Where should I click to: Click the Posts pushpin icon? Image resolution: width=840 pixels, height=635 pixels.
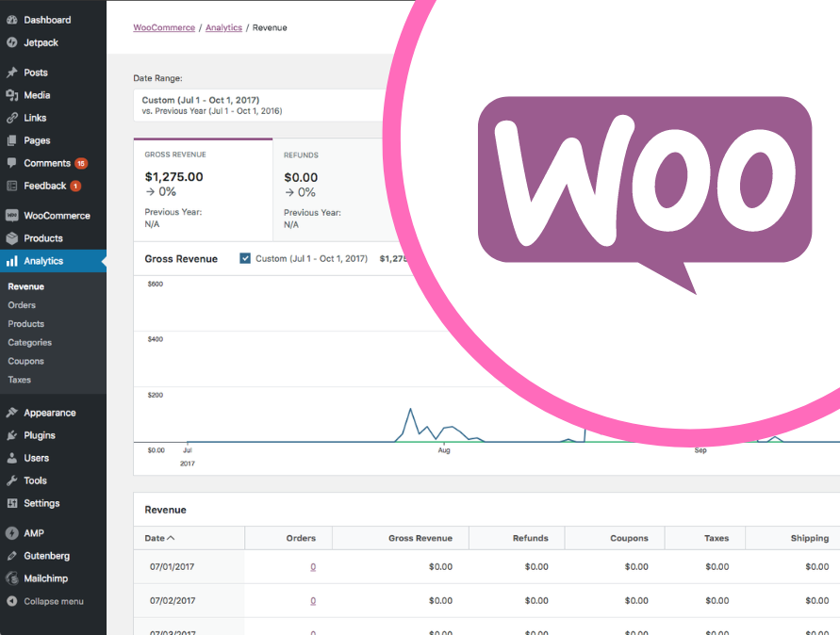point(12,73)
